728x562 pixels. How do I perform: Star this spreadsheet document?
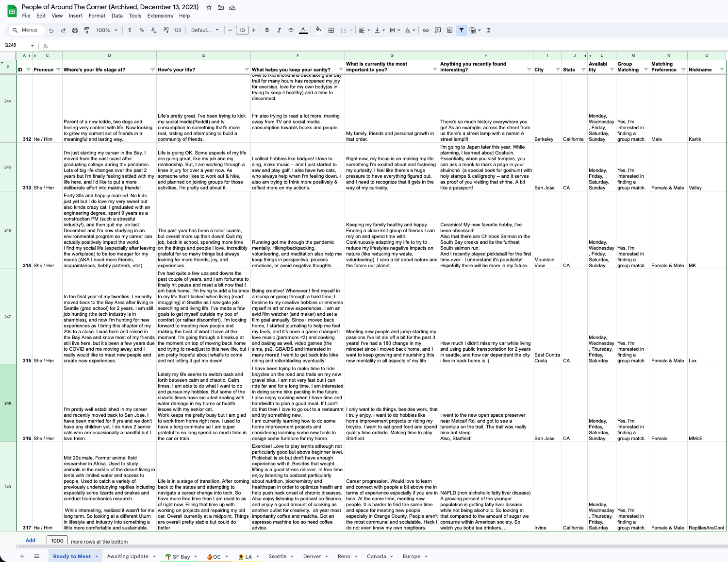tap(209, 7)
